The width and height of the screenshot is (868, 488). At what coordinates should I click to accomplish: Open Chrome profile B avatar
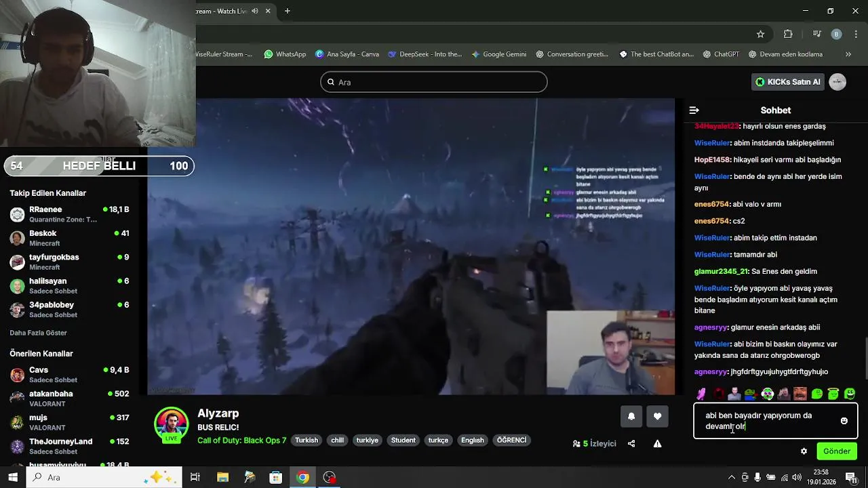click(836, 34)
